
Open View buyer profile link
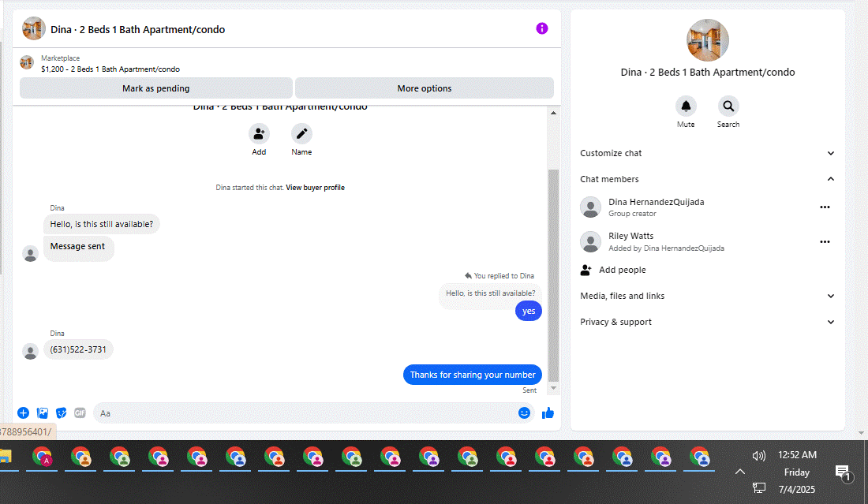(x=315, y=188)
